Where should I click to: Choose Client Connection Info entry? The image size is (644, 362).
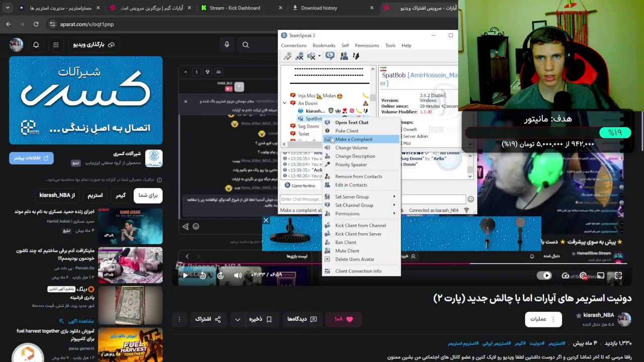coord(361,271)
